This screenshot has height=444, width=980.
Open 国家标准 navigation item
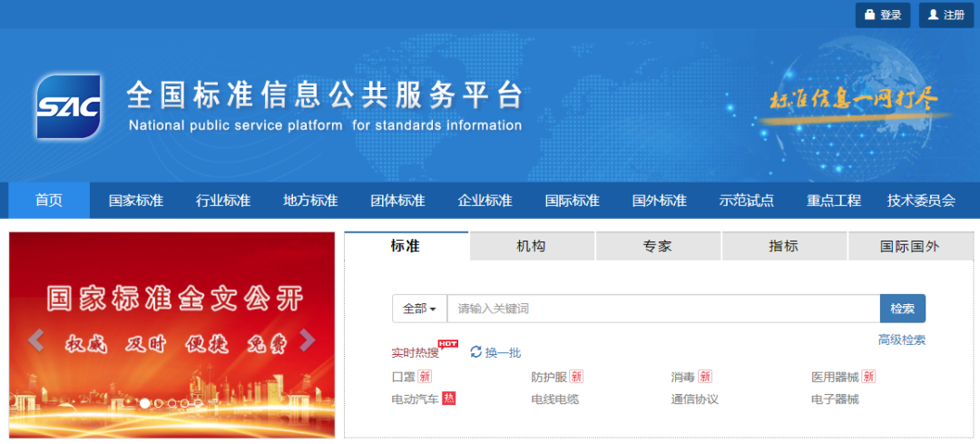point(135,201)
